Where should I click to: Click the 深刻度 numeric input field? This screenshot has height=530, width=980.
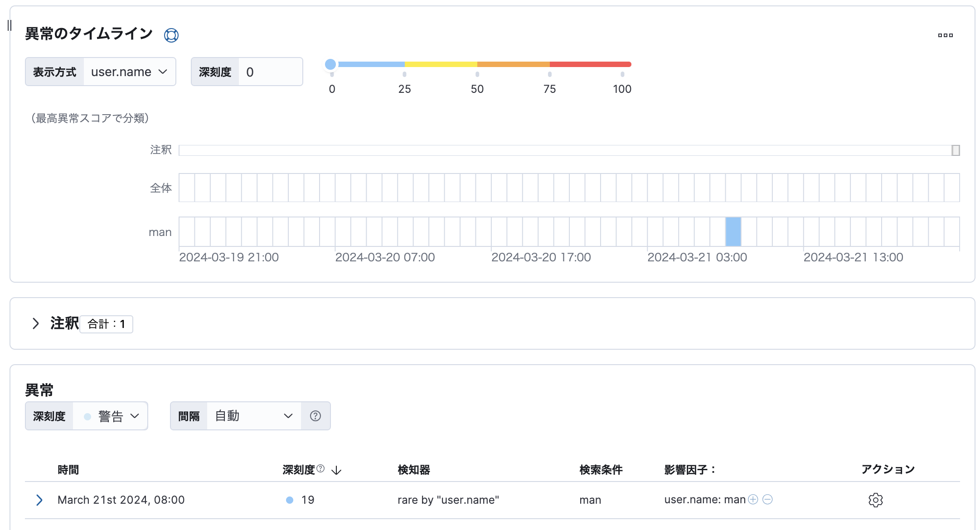[270, 72]
